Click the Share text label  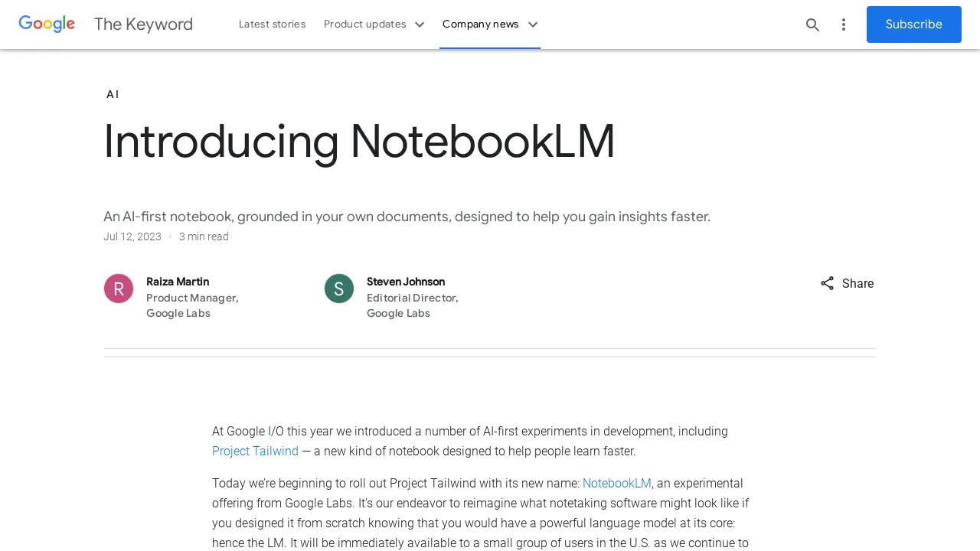(x=857, y=284)
